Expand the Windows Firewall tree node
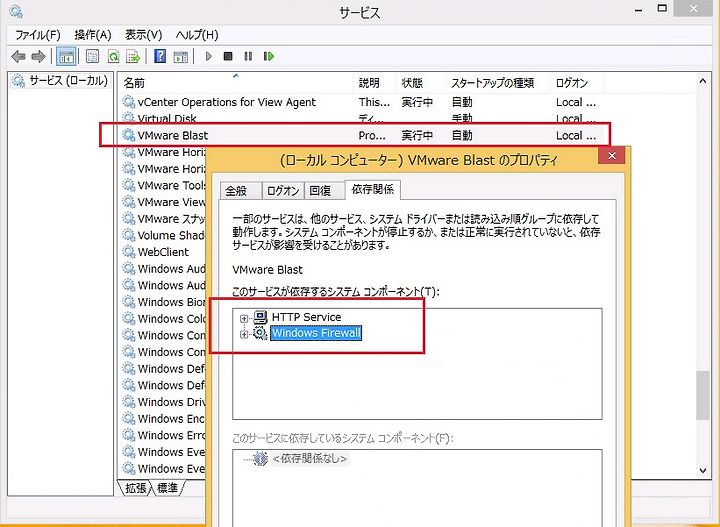The height and width of the screenshot is (527, 720). 244,334
